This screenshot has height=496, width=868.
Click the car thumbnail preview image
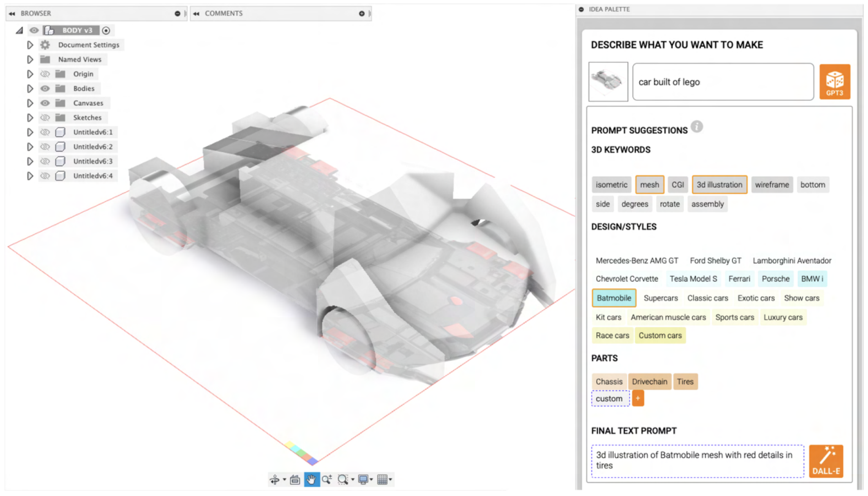(x=608, y=81)
